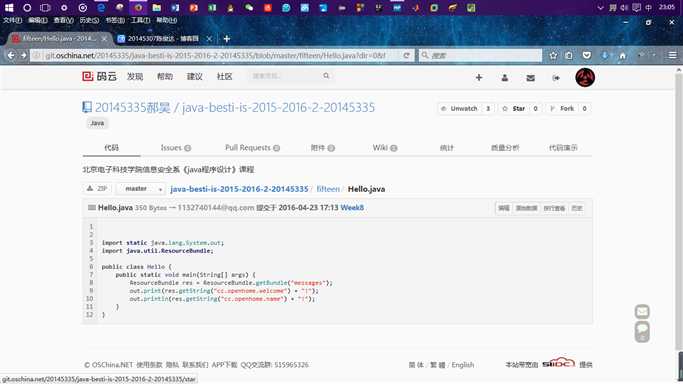Open the 文件 menu
Viewport: 683px width, 384px height.
12,20
